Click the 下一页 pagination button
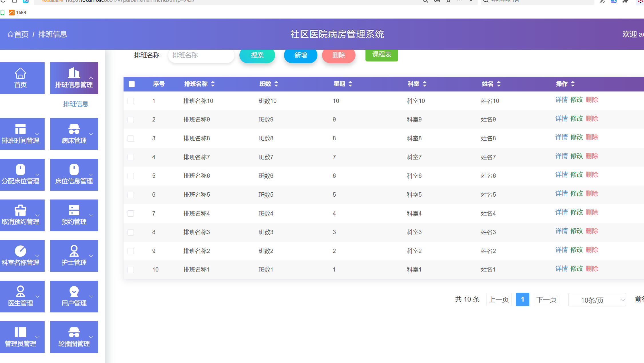The width and height of the screenshot is (644, 363). (546, 300)
